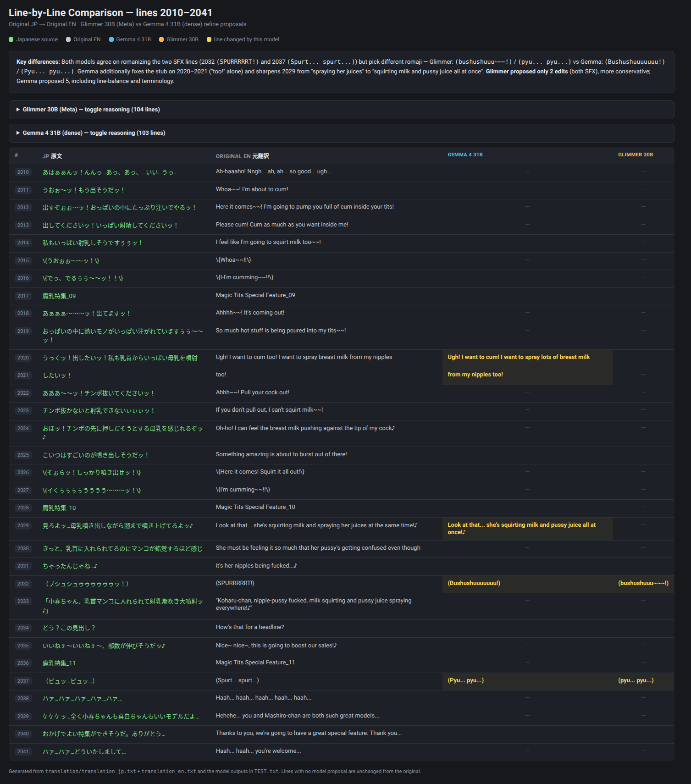Select the line number badge 2039
The image size is (691, 784).
pos(23,716)
